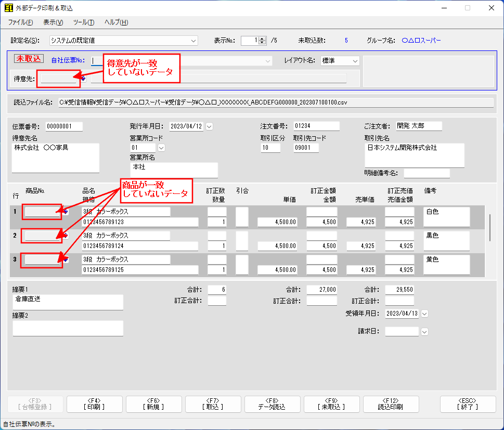The image size is (504, 430).
Task: Open the 受領年月日 date picker arrow
Action: point(424,314)
